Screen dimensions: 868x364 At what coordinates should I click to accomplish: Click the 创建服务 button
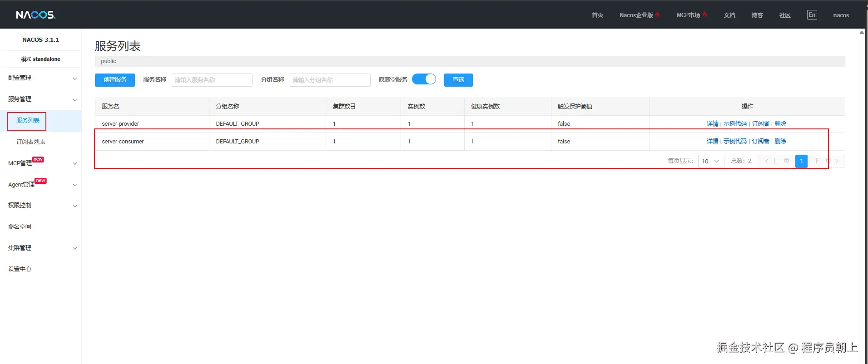pos(115,80)
